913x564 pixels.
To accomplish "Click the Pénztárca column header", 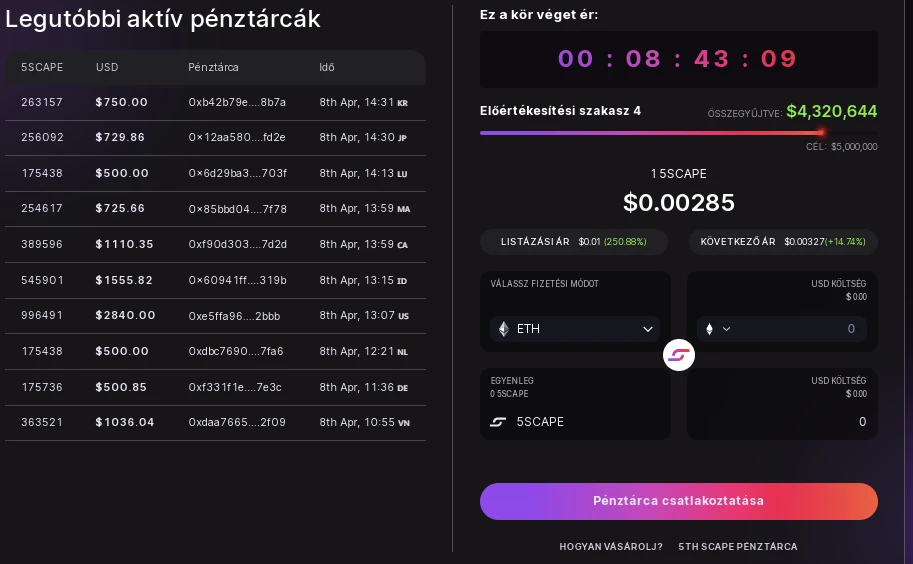I will (x=213, y=68).
